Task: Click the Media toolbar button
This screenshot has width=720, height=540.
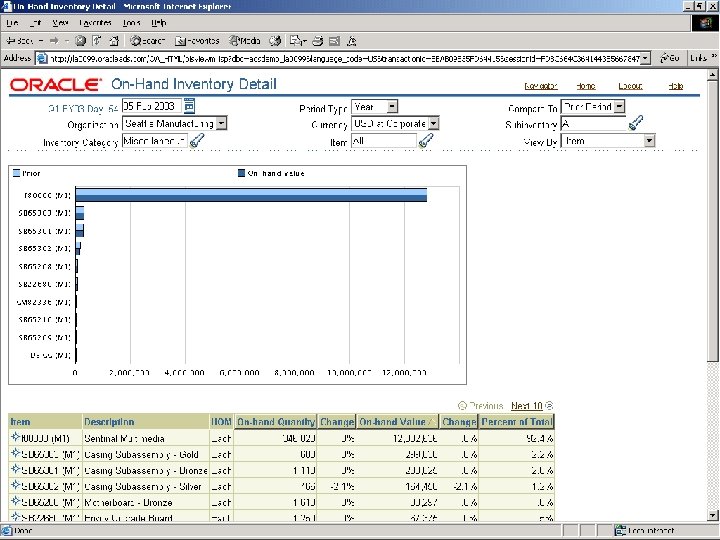Action: [244, 41]
